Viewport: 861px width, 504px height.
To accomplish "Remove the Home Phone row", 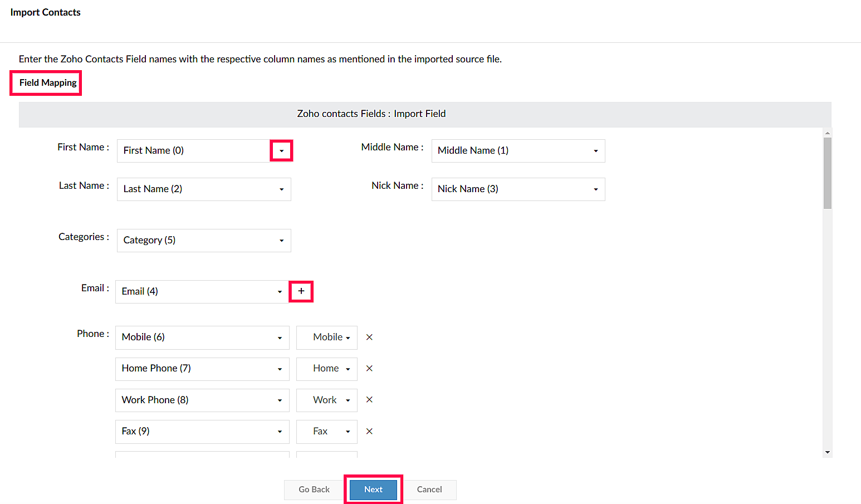I will pos(369,369).
